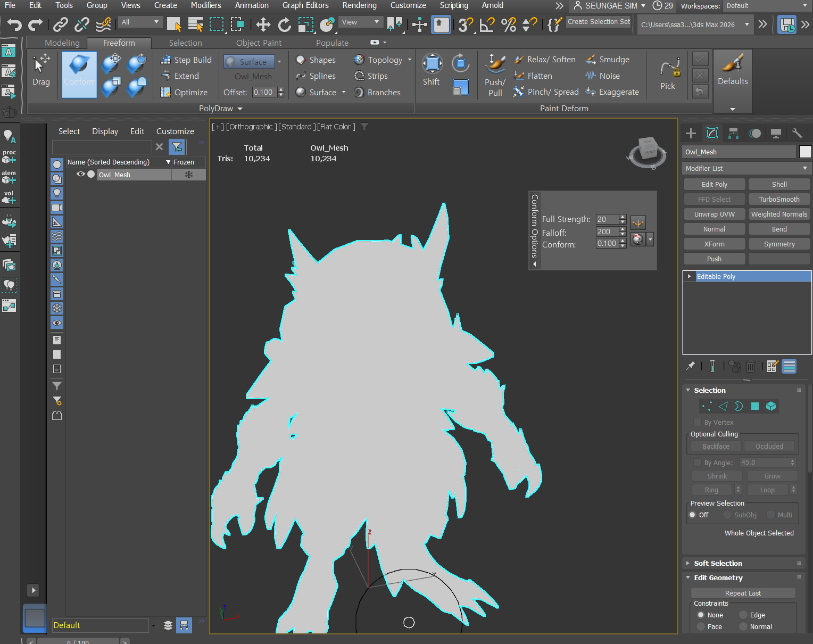The image size is (813, 644).
Task: Open the Hierarchy command panel tab
Action: pos(733,134)
